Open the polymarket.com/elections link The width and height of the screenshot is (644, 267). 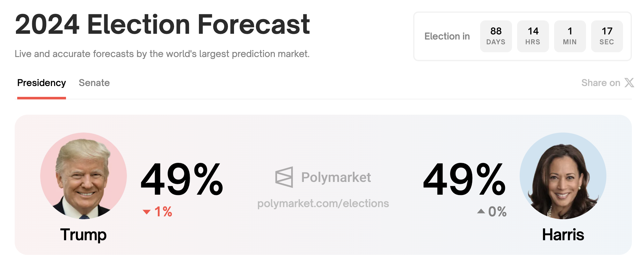click(323, 204)
